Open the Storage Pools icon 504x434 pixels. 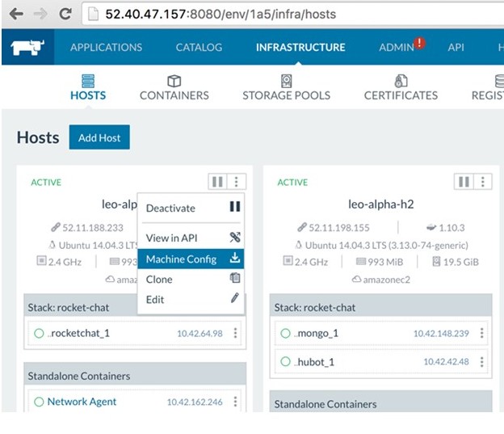pos(286,81)
